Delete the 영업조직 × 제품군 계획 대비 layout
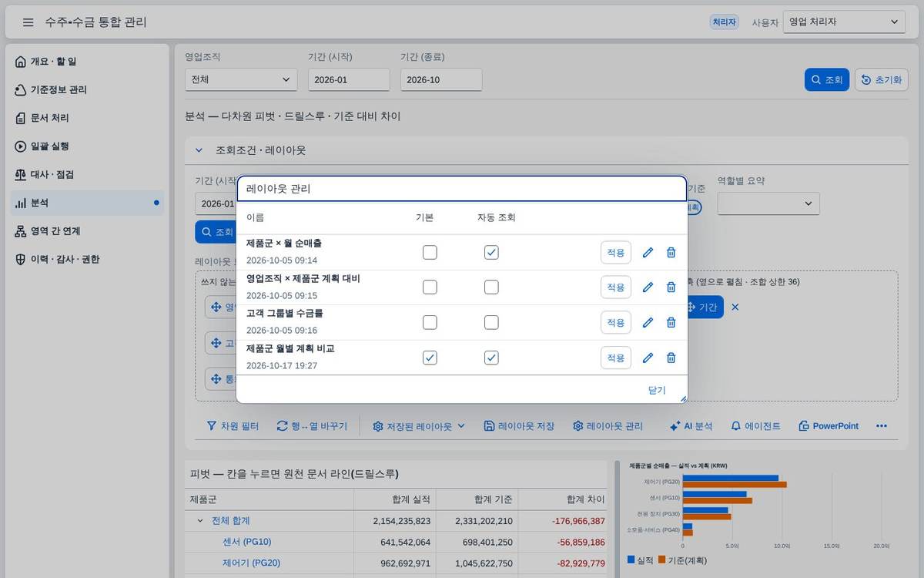 pyautogui.click(x=671, y=287)
